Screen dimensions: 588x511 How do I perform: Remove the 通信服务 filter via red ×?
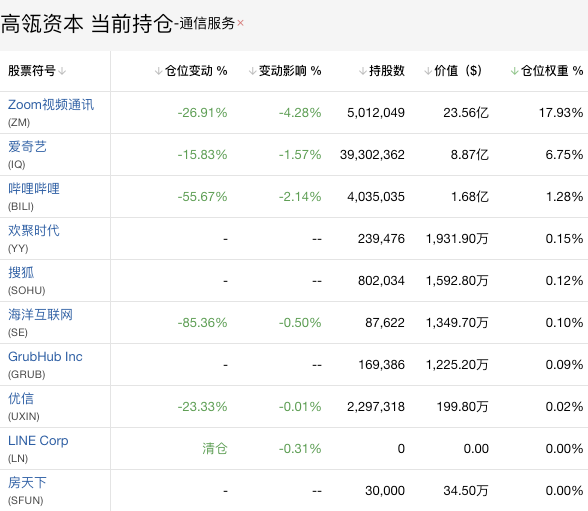[240, 23]
